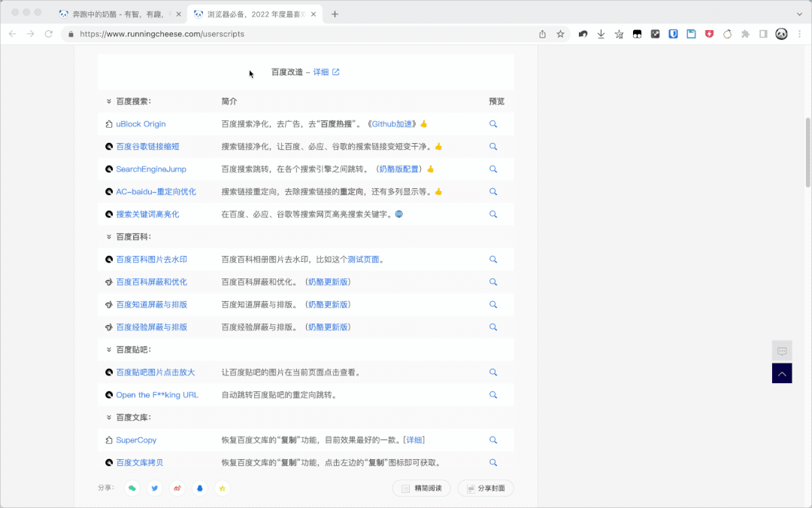Click the 精简阅读 button
The height and width of the screenshot is (508, 812).
(422, 488)
